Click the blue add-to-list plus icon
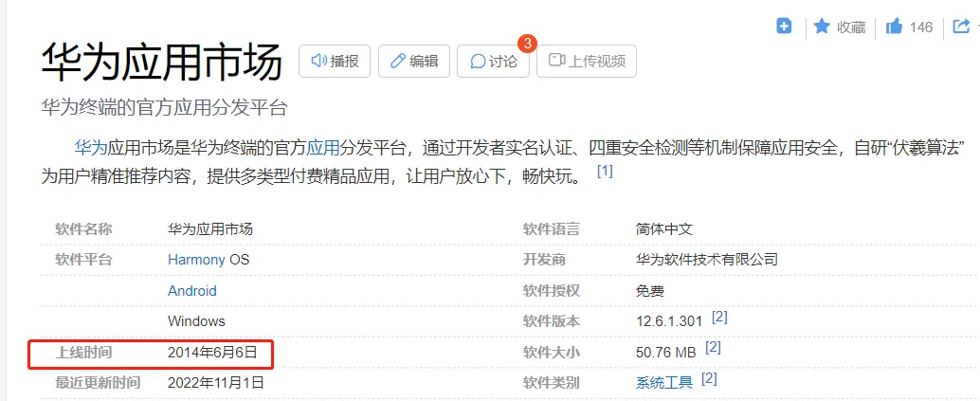Viewport: 980px width, 401px height. click(784, 27)
